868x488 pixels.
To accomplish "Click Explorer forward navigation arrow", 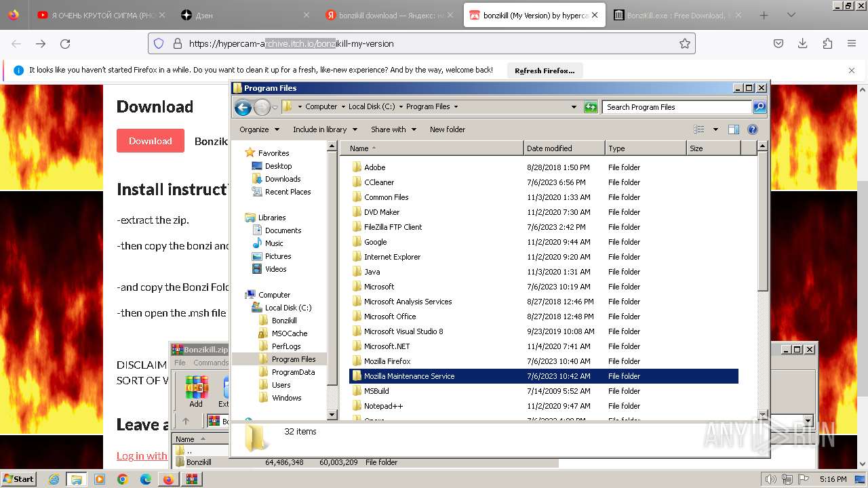I will point(262,107).
